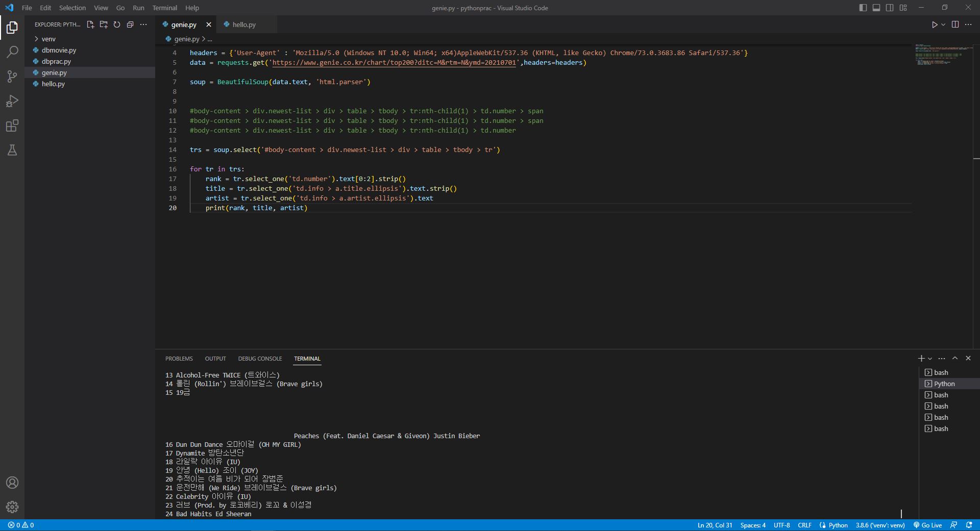Open the Accounts menu
Image resolution: width=980 pixels, height=531 pixels.
click(12, 483)
